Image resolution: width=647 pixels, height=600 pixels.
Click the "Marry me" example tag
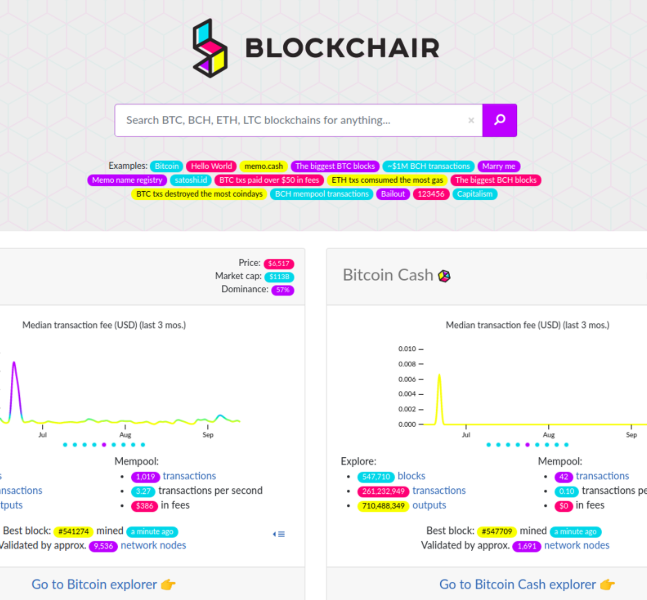(498, 166)
